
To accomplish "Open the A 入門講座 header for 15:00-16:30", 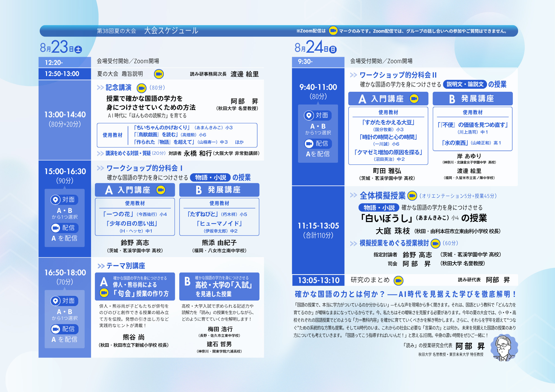I will [x=135, y=190].
